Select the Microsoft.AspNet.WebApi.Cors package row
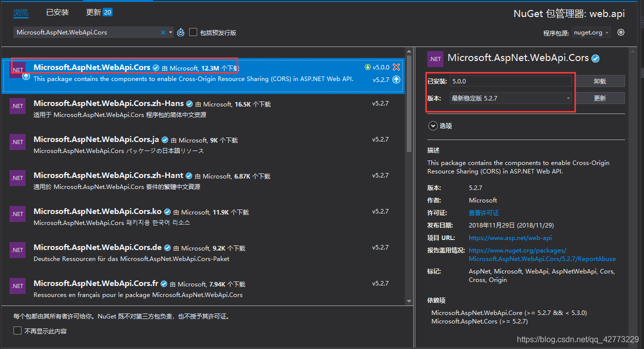 point(203,75)
